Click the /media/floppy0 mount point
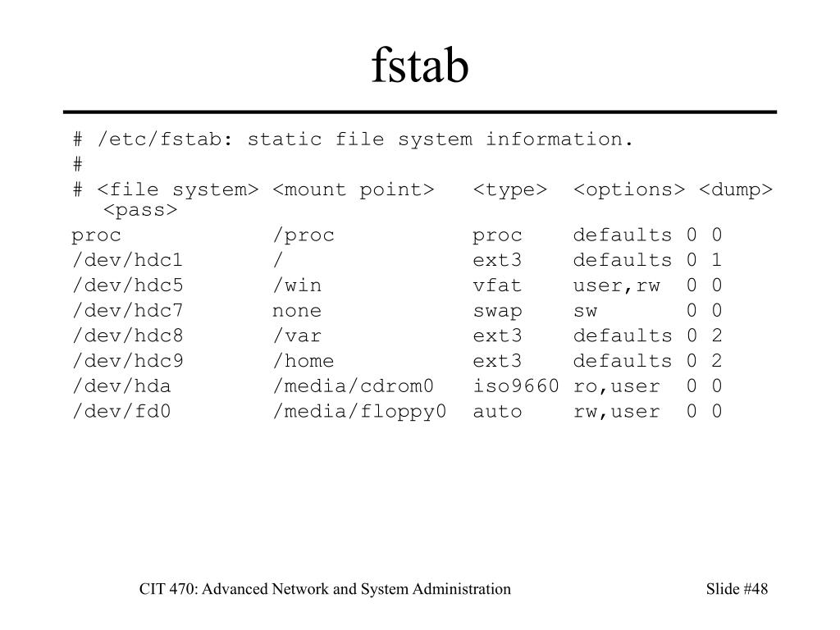Image resolution: width=840 pixels, height=630 pixels. coord(359,412)
